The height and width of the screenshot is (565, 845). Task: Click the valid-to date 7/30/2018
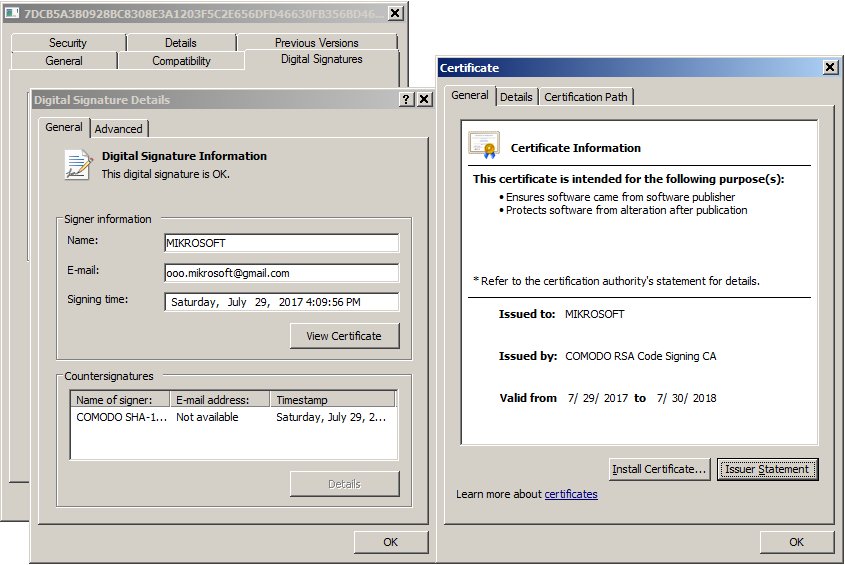(687, 398)
